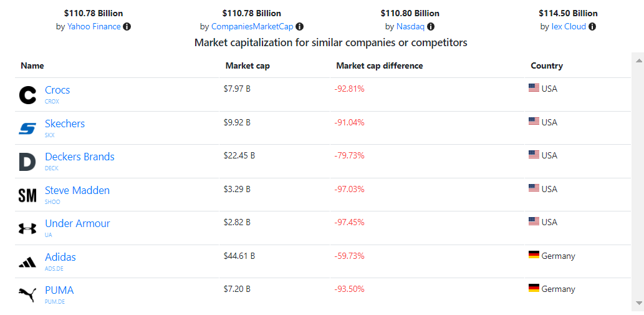Open the Adidas company link
The width and height of the screenshot is (644, 315).
pos(60,257)
